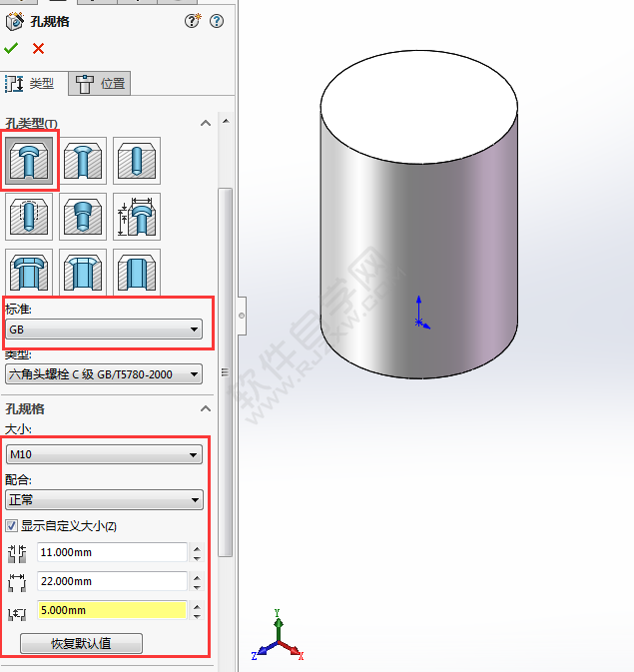
Task: Select the straight tap hole type
Action: (29, 217)
